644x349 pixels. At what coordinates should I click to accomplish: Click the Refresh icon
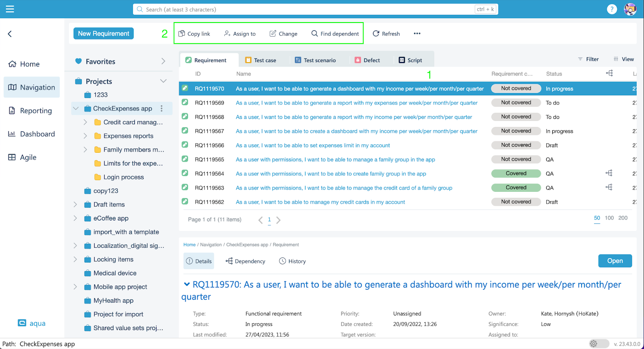click(376, 33)
